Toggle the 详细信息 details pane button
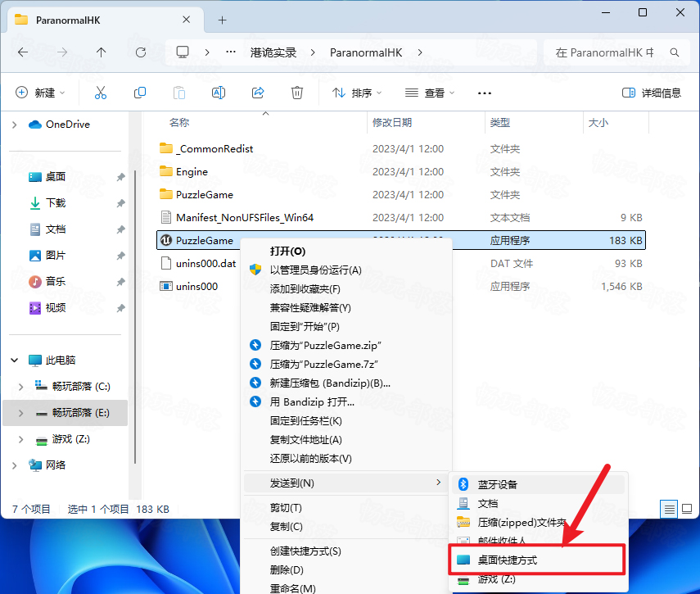The width and height of the screenshot is (700, 594). tap(652, 93)
